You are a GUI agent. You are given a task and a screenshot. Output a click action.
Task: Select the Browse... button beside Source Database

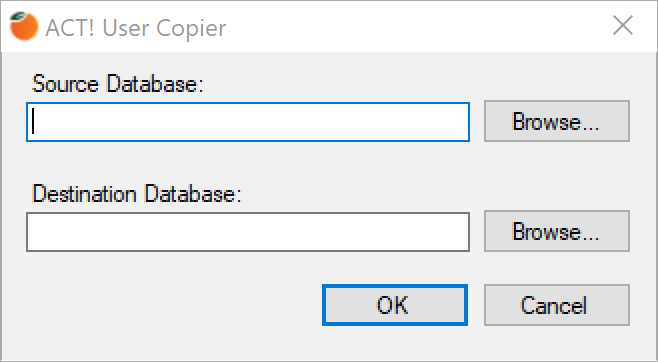tap(557, 121)
